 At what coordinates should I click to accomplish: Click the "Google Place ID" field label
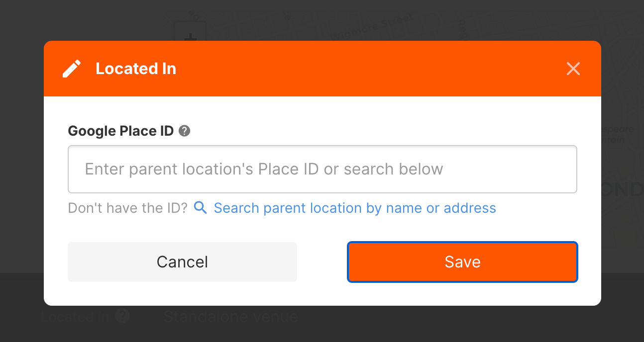pos(121,131)
